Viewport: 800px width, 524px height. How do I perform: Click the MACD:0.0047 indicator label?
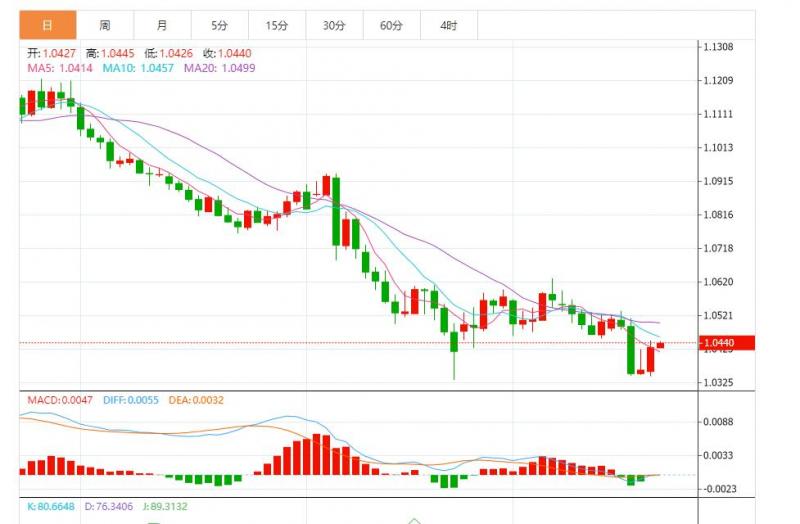(x=60, y=400)
